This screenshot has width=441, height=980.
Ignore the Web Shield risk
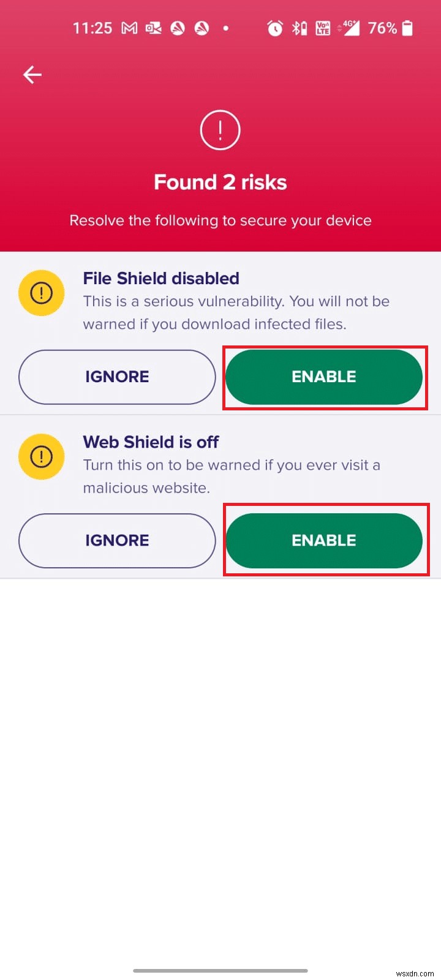click(116, 540)
